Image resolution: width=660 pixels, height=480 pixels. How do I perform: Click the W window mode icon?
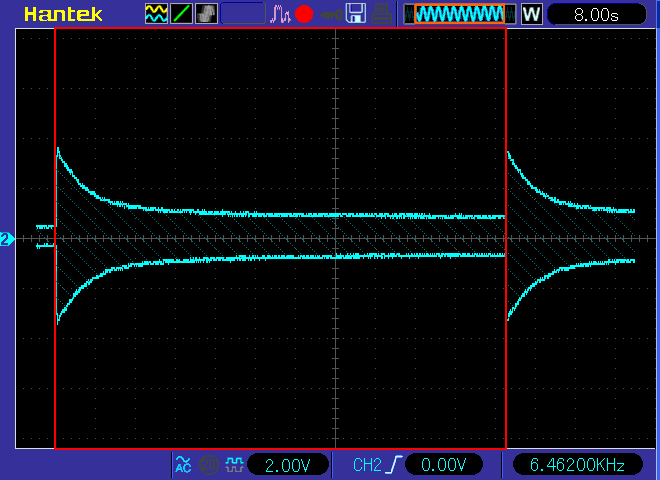[x=532, y=14]
